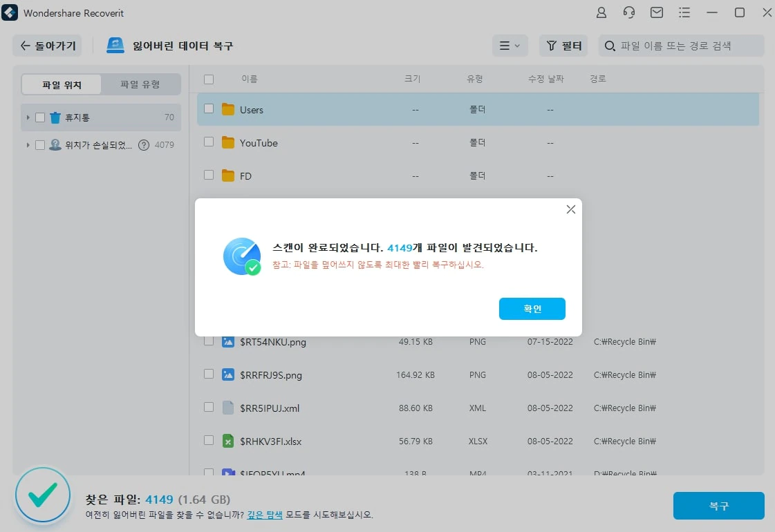Click the YouTube folder icon
This screenshot has height=532, width=775.
(x=228, y=143)
